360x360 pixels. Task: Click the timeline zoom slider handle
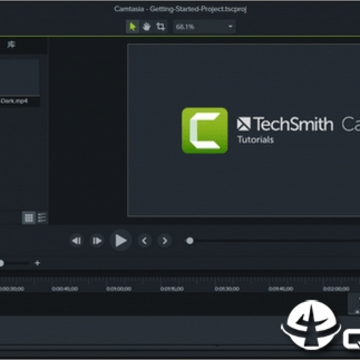(1, 263)
